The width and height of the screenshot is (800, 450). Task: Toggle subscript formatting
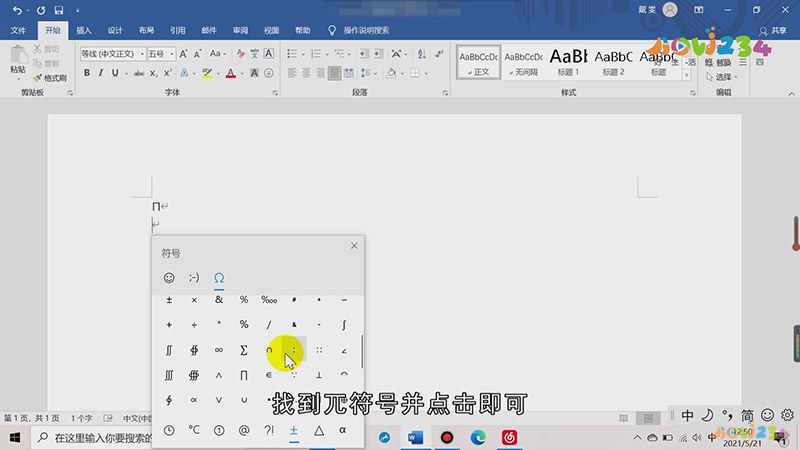[x=153, y=73]
